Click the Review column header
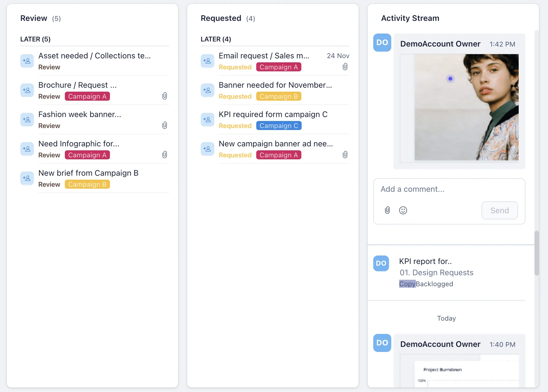 [x=34, y=18]
